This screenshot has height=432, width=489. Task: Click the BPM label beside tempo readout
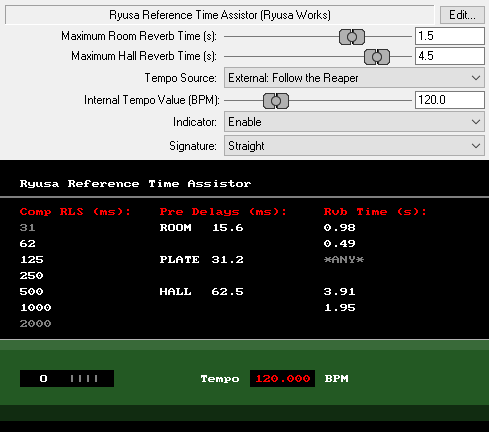click(336, 379)
